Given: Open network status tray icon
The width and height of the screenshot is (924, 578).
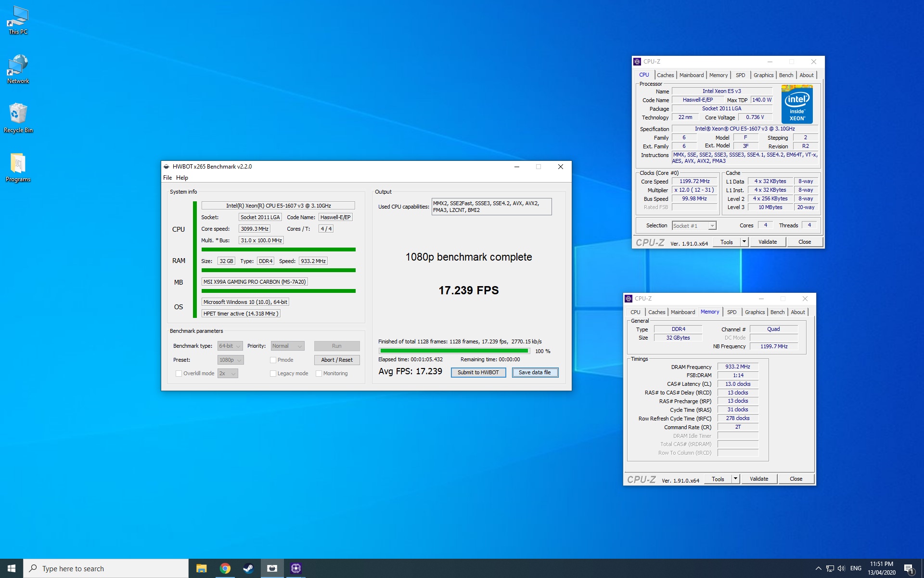Looking at the screenshot, I should click(x=830, y=568).
